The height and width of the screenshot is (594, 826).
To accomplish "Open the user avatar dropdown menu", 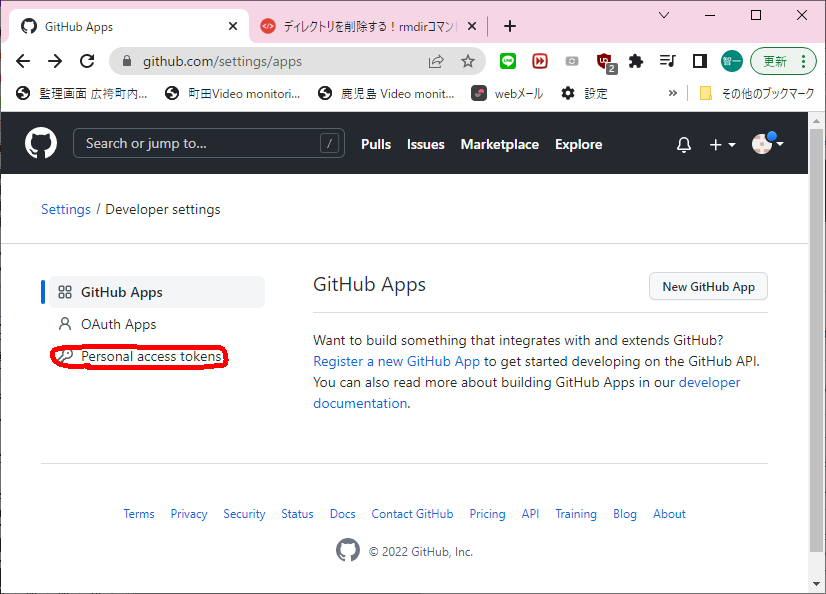I will (x=767, y=144).
